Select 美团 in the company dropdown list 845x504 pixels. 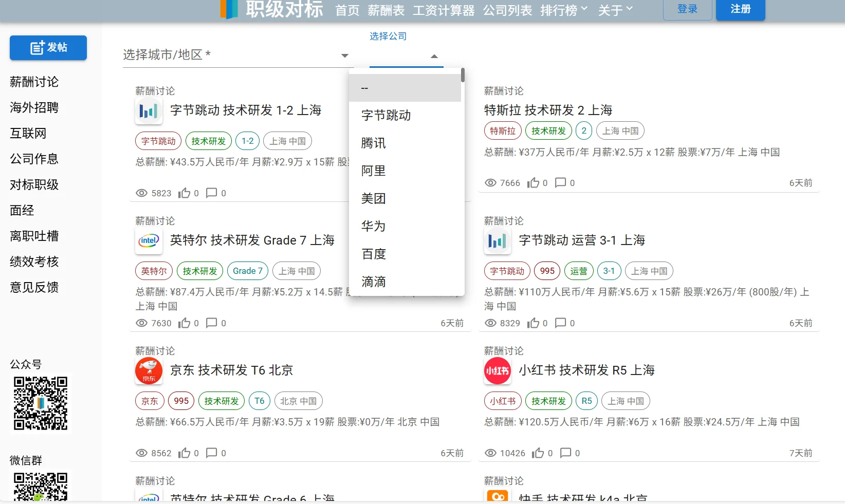405,199
